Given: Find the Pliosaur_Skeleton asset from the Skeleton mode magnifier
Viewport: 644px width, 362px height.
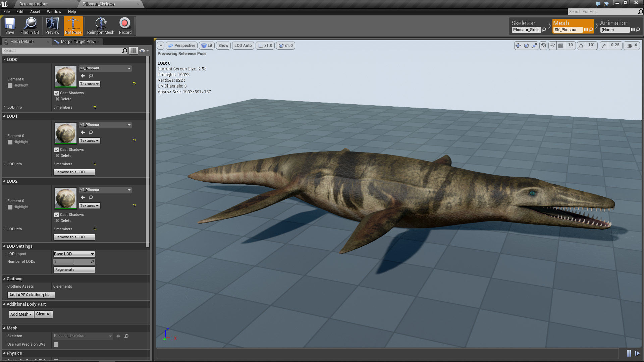Looking at the screenshot, I should tap(544, 30).
